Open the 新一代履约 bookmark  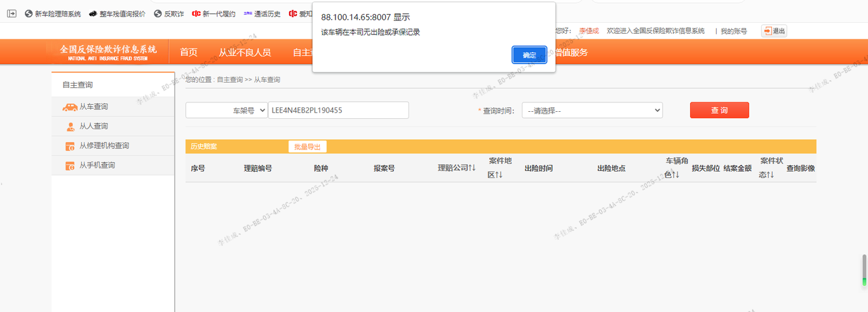click(214, 13)
